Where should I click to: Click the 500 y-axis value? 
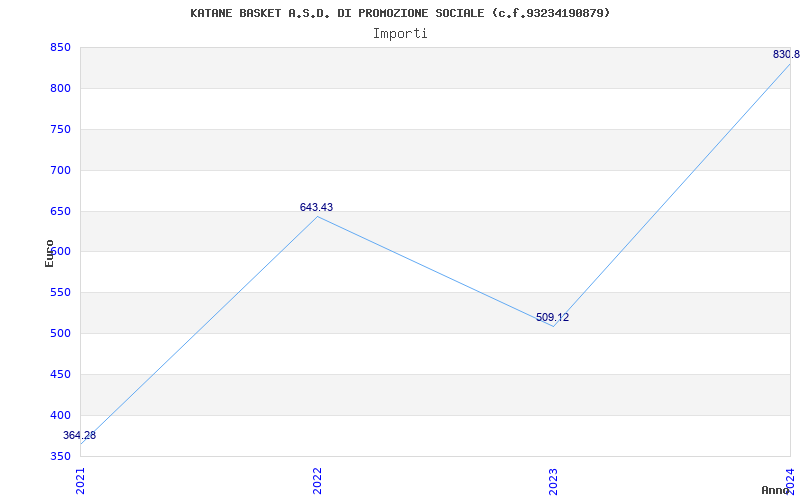coord(60,334)
